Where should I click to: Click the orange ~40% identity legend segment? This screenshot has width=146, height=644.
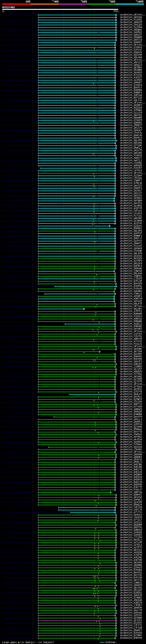coord(45,4)
